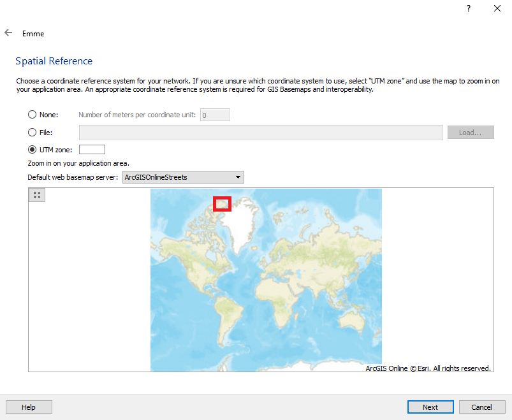The width and height of the screenshot is (512, 420).
Task: Select the UTM zone radio button
Action: 33,150
